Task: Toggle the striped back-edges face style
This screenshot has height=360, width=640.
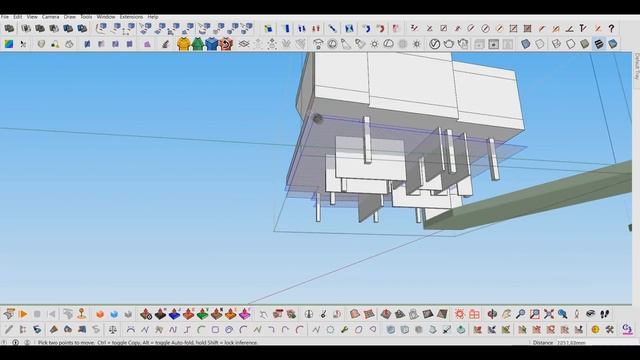Action: [x=598, y=44]
